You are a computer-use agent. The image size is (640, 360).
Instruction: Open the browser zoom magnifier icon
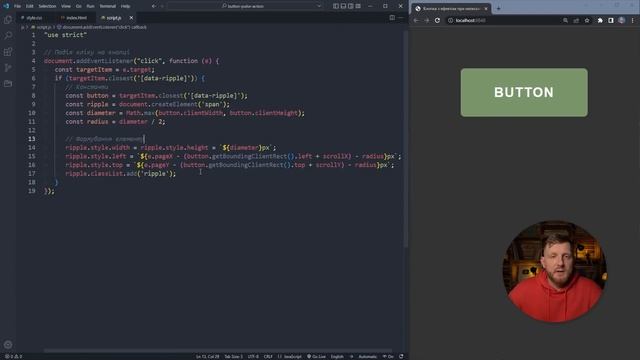(x=565, y=20)
